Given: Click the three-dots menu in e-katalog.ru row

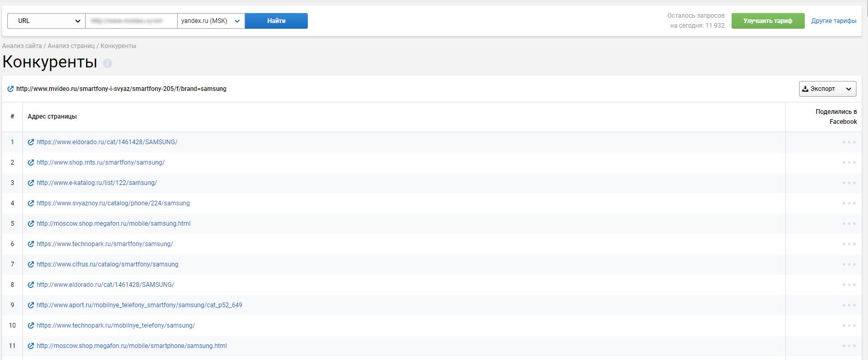Looking at the screenshot, I should tap(849, 183).
